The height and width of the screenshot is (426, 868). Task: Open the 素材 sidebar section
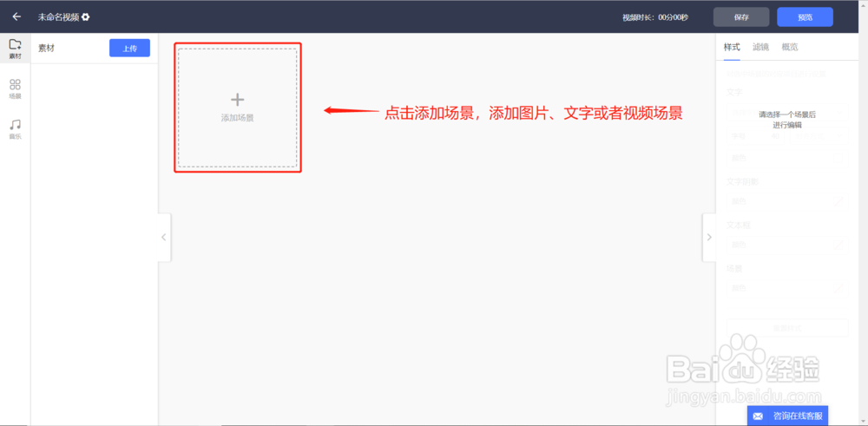(x=15, y=49)
